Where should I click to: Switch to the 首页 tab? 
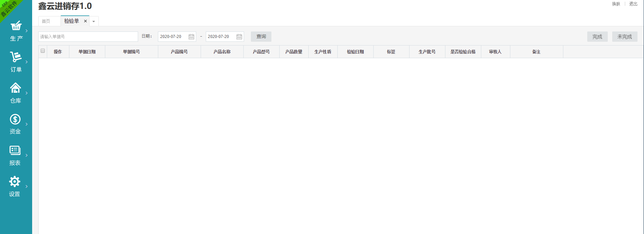click(x=46, y=21)
